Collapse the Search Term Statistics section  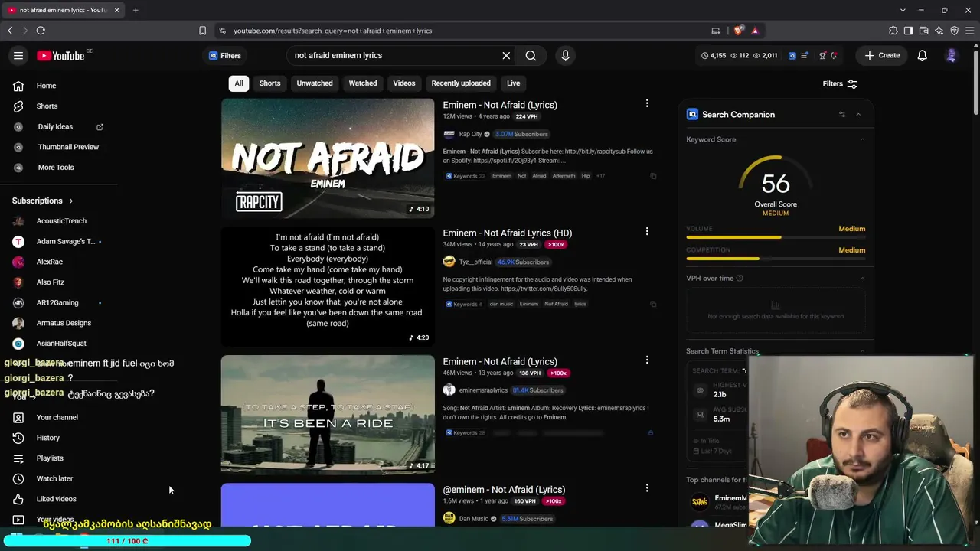(862, 351)
